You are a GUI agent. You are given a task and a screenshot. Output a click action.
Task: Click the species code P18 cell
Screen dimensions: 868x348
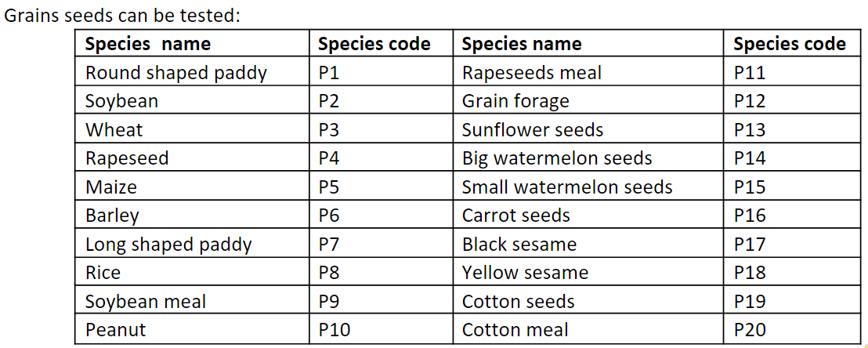[x=790, y=273]
